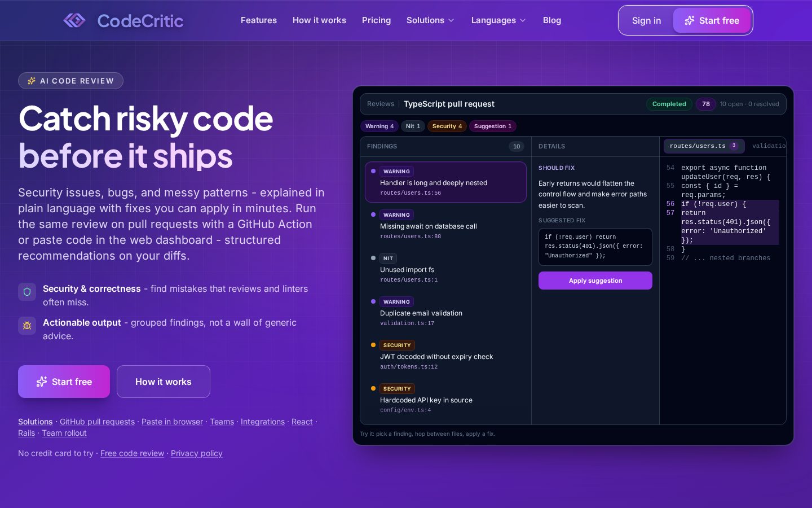Expand the Solutions dropdown in navigation
Image resolution: width=812 pixels, height=508 pixels.
pyautogui.click(x=430, y=20)
